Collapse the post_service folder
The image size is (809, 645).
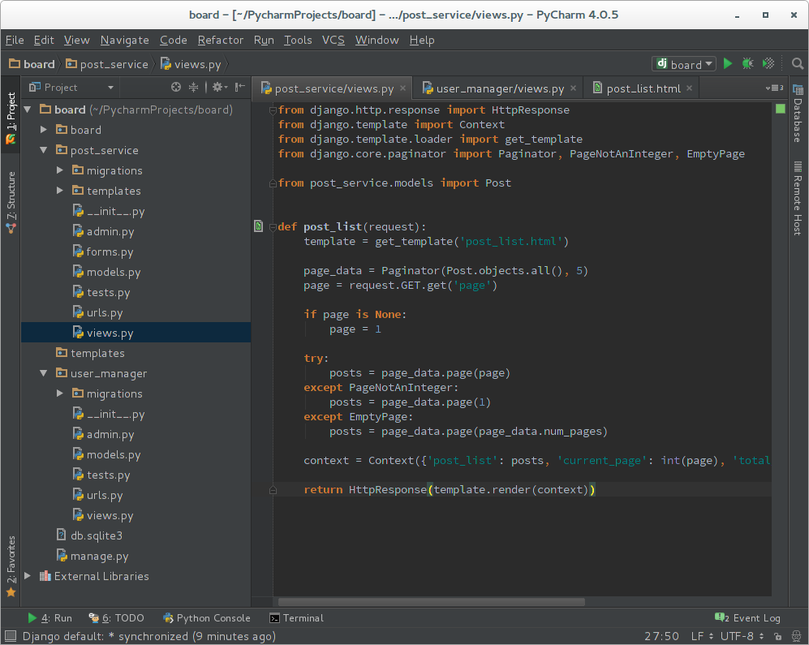44,150
